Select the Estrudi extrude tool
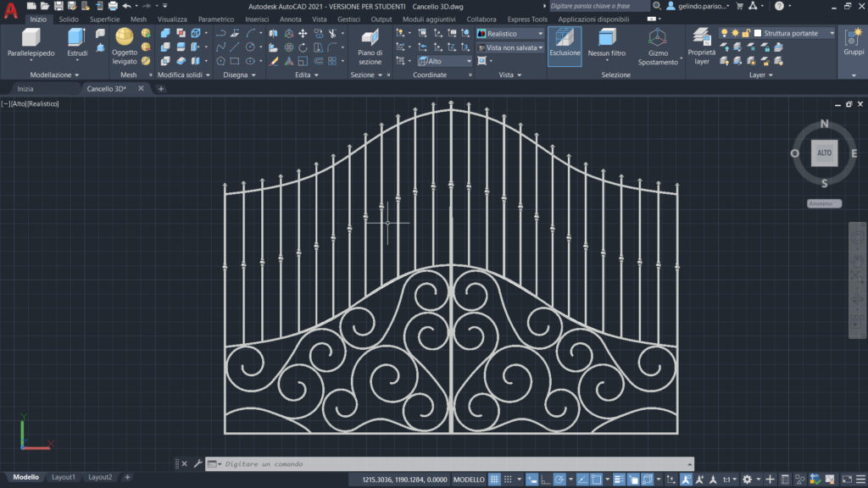The image size is (868, 488). click(77, 43)
